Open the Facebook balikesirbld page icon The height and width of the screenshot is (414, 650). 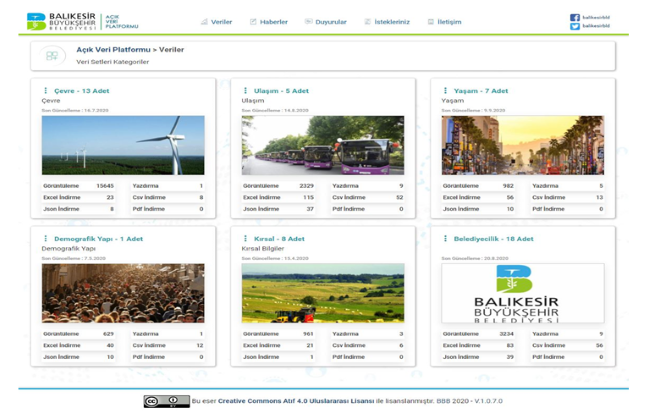575,17
